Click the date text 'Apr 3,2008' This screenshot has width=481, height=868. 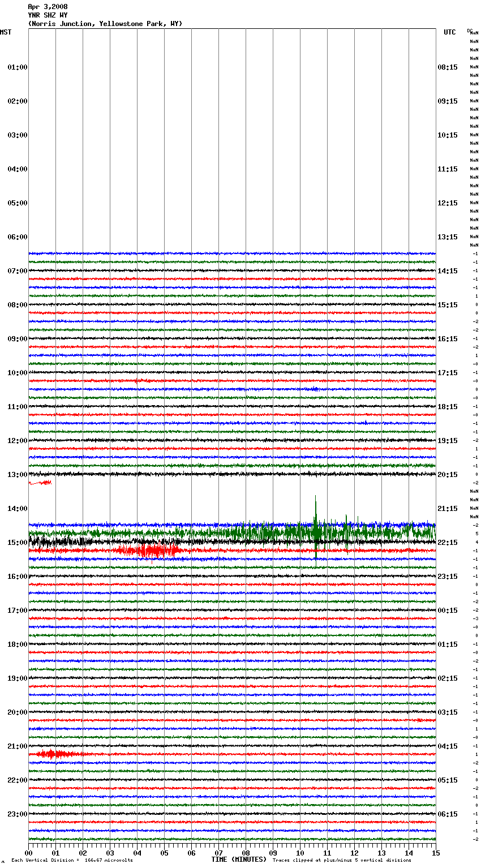pos(48,7)
